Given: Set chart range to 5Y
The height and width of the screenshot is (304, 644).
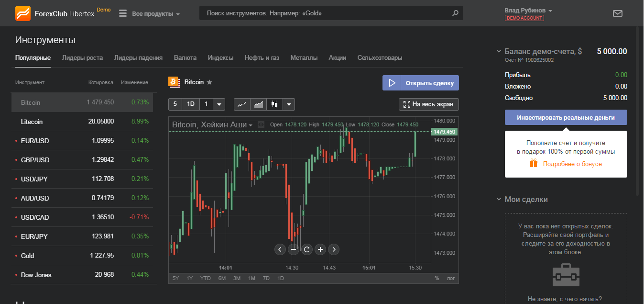Looking at the screenshot, I should pyautogui.click(x=175, y=278).
